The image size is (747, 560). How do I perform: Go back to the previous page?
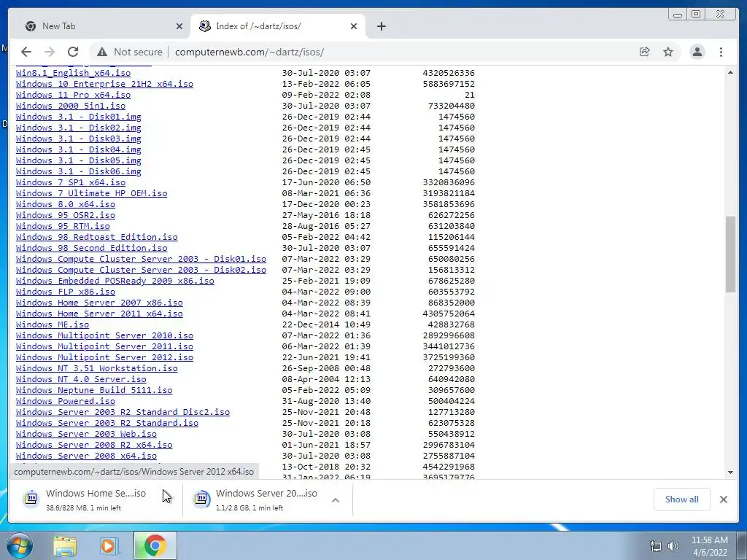click(26, 52)
